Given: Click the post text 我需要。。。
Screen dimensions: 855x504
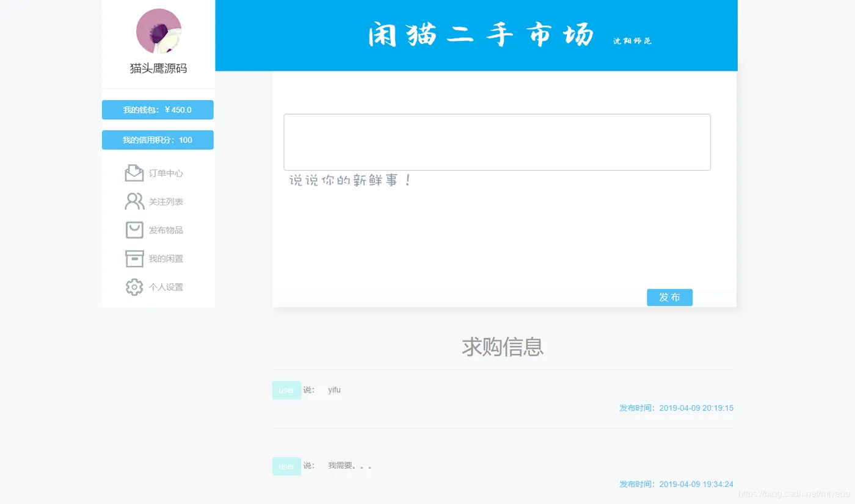Looking at the screenshot, I should pos(350,466).
